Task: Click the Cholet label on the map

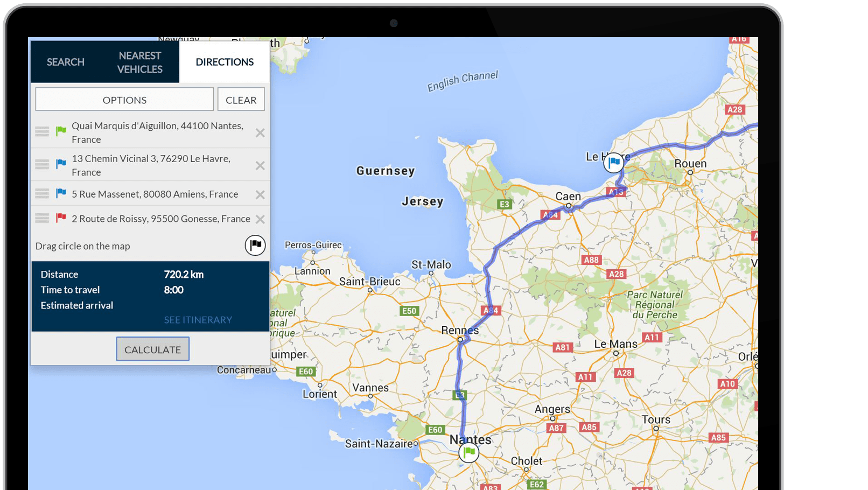Action: click(x=527, y=461)
